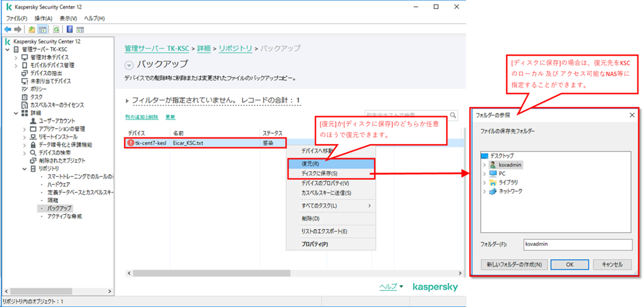The width and height of the screenshot is (644, 307).
Task: Open 未割り当てデバイス in the tree
Action: point(52,81)
